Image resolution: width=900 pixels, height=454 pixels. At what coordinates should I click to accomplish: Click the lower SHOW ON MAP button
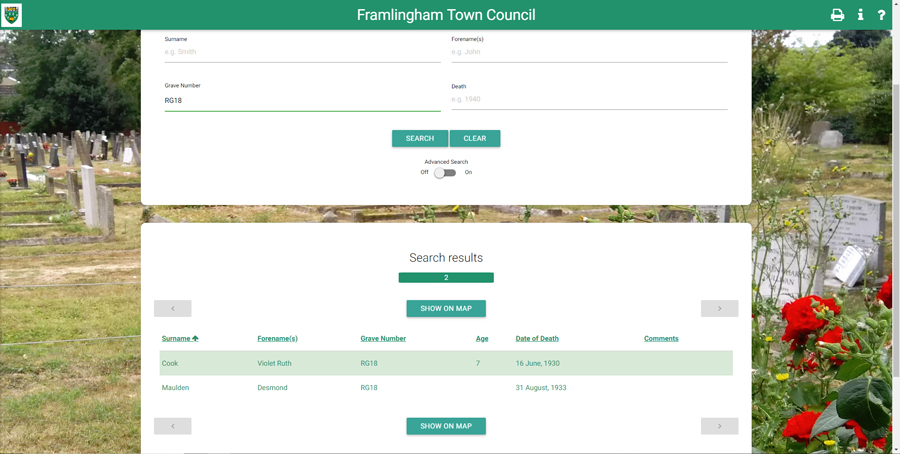tap(446, 426)
